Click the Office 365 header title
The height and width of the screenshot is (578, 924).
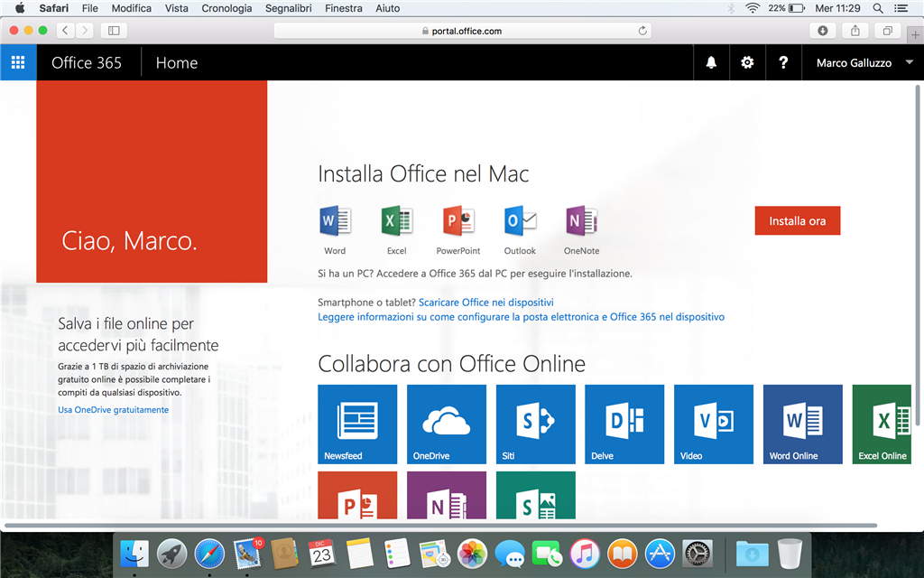(87, 62)
